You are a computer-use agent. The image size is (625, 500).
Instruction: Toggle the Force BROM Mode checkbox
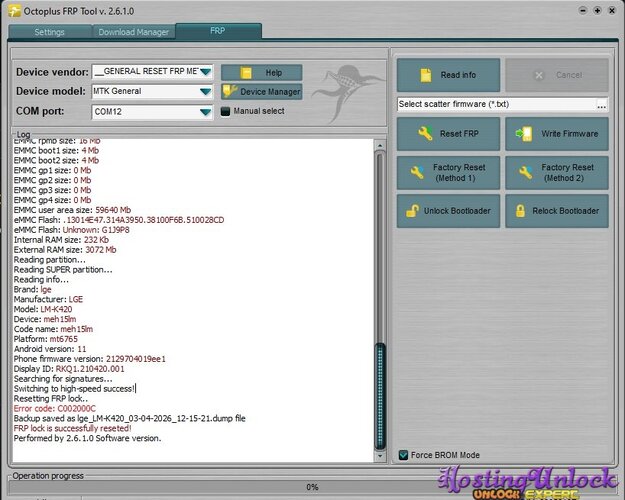tap(404, 455)
